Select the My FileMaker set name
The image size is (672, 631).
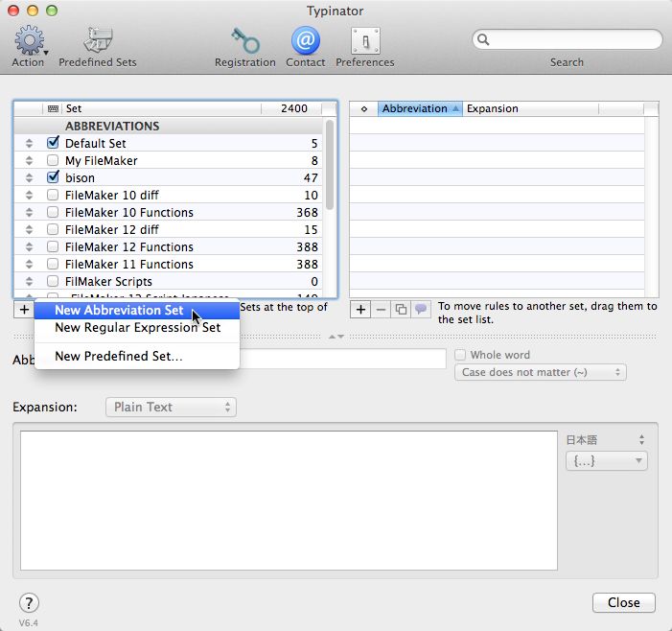pos(102,161)
